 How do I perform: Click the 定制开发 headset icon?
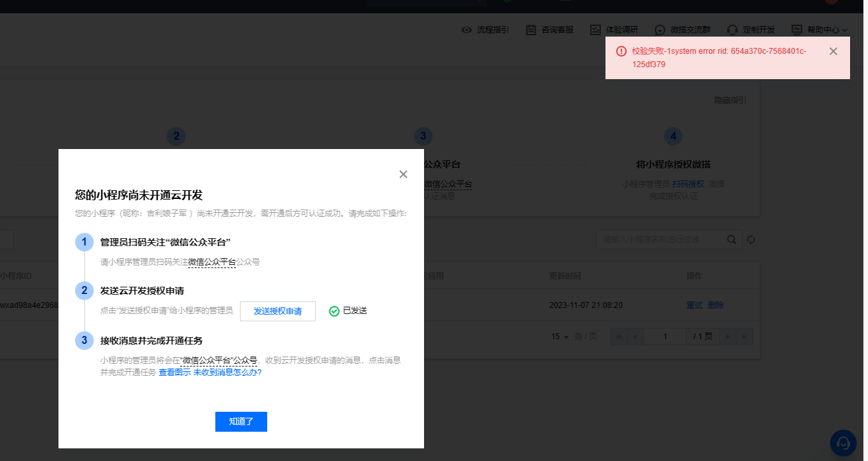(732, 30)
